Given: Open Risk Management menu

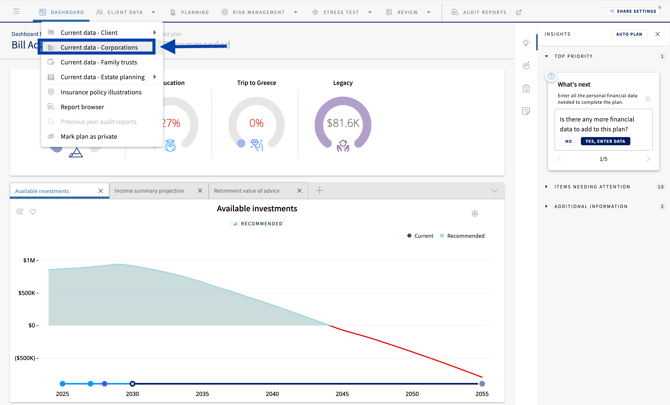Looking at the screenshot, I should click(253, 12).
